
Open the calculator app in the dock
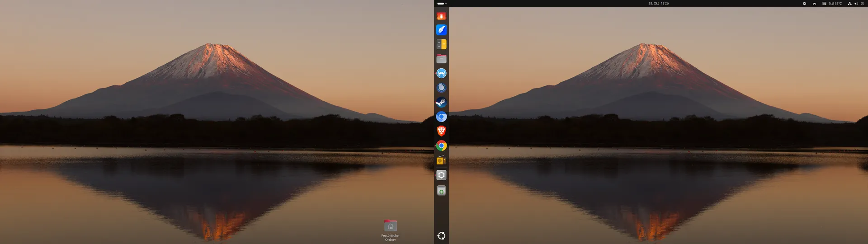(x=441, y=44)
